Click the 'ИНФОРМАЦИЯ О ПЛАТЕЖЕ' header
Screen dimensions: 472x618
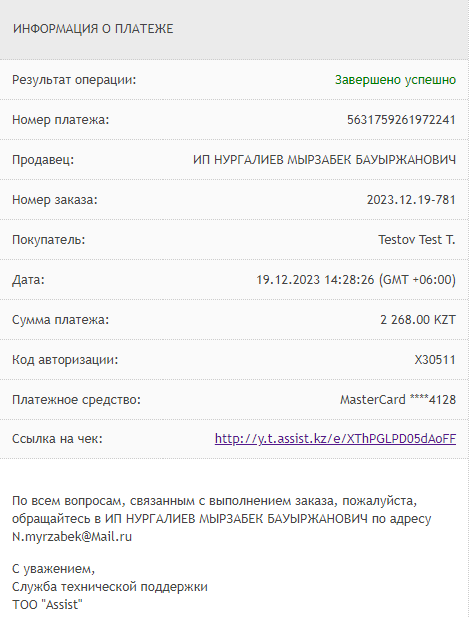93,29
